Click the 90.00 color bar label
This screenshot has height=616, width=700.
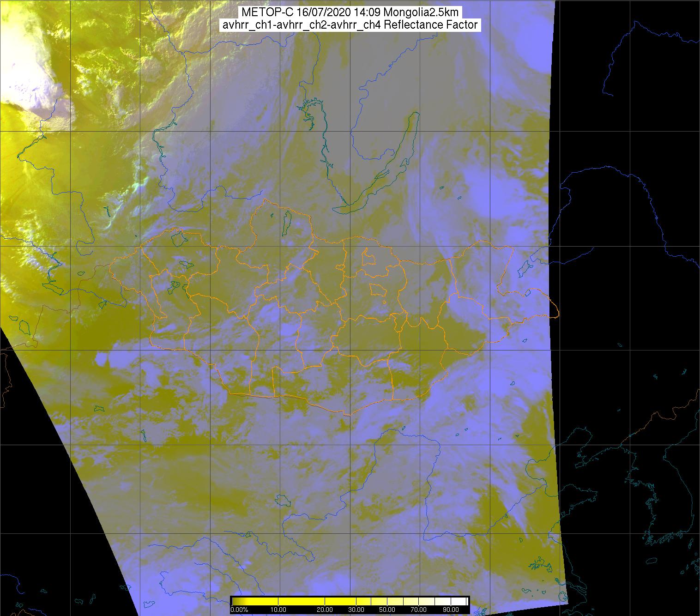[451, 610]
